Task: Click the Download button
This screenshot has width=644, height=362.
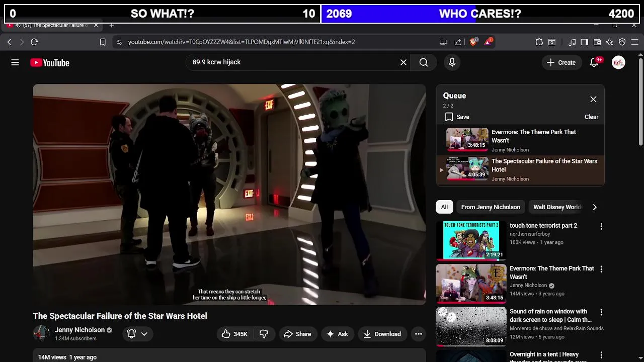Action: tap(382, 334)
